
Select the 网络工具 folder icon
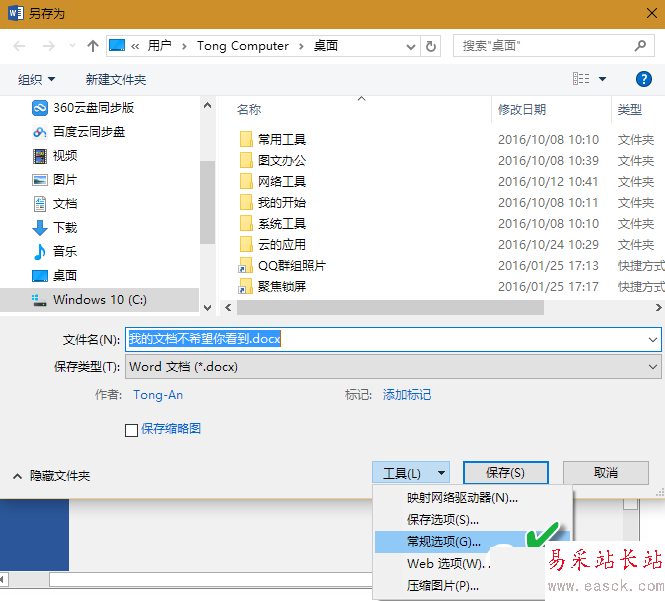pyautogui.click(x=246, y=181)
